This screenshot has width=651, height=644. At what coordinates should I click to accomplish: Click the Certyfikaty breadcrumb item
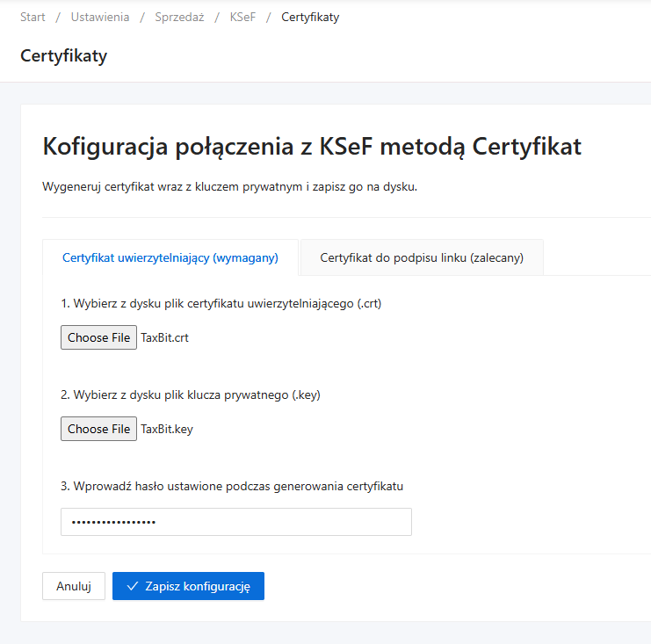click(x=310, y=18)
